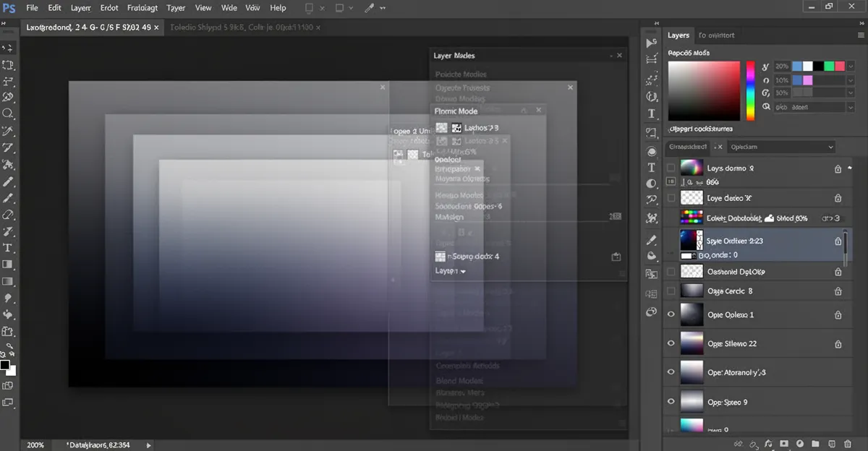The height and width of the screenshot is (451, 868).
Task: Select the Type tool in left toolbar
Action: (x=8, y=248)
